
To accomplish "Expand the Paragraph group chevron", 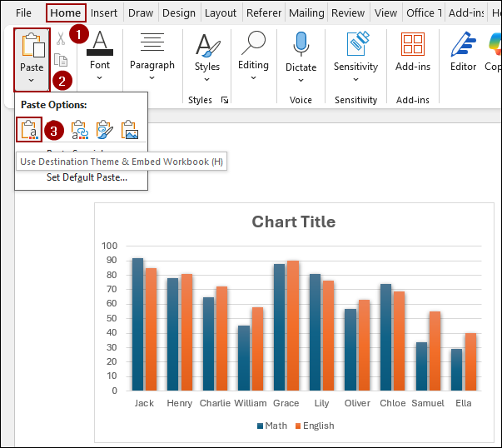I will (x=152, y=78).
